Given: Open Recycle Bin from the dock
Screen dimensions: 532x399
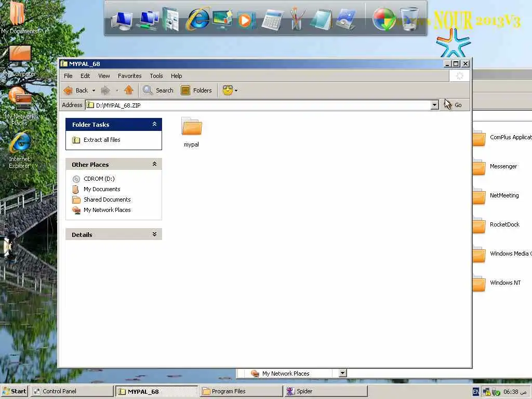Looking at the screenshot, I should 409,19.
